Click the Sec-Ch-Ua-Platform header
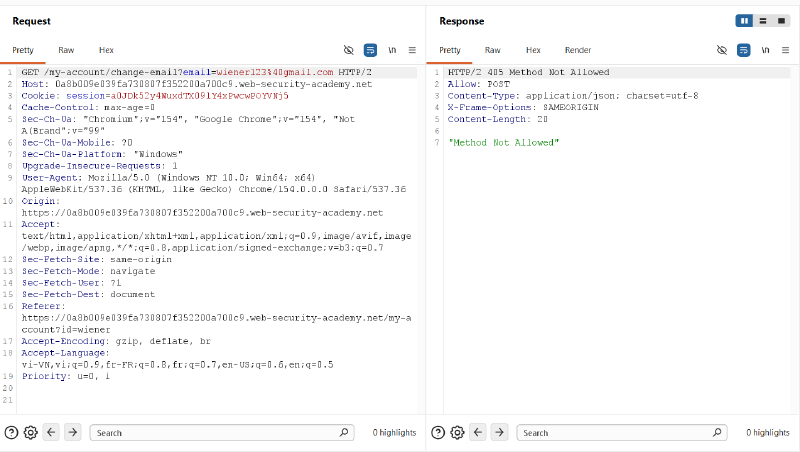Image resolution: width=800 pixels, height=452 pixels. pyautogui.click(x=102, y=154)
